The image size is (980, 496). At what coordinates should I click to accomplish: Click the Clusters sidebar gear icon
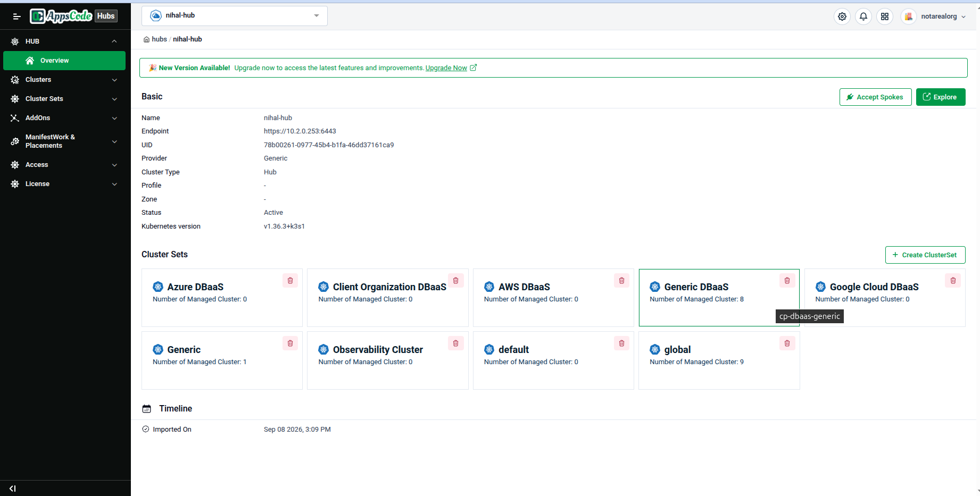pyautogui.click(x=15, y=80)
